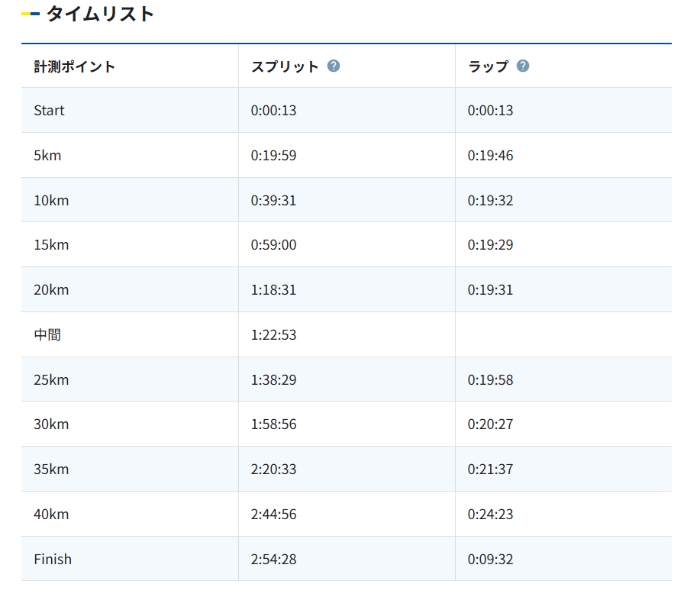
Task: Select the Finish split time 2:54:28
Action: 273,560
